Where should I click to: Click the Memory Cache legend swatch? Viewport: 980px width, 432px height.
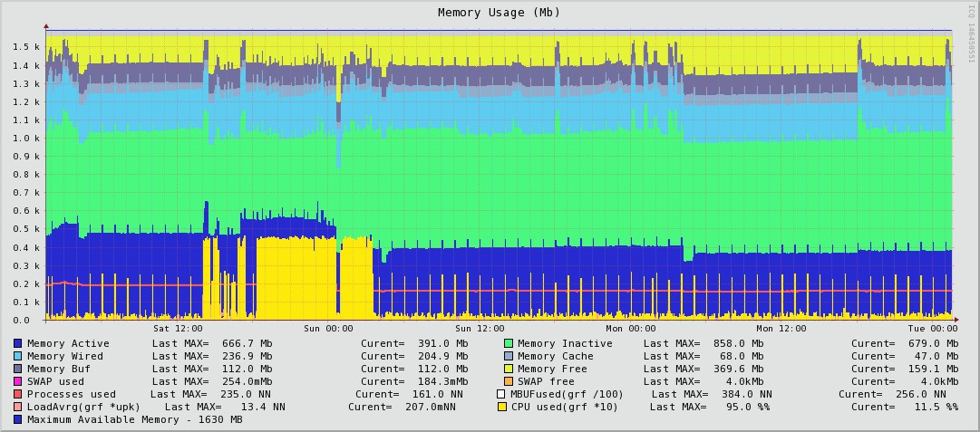click(x=508, y=356)
